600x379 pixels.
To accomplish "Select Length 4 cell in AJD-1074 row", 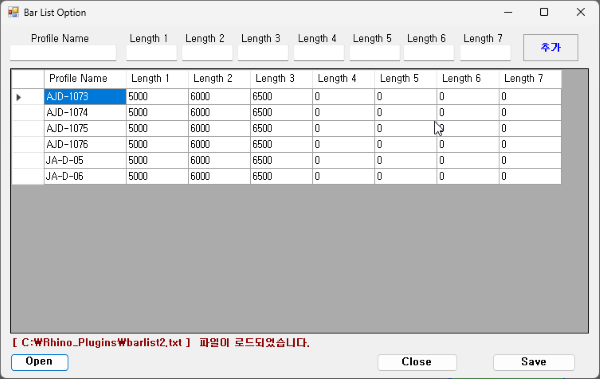I will click(343, 113).
